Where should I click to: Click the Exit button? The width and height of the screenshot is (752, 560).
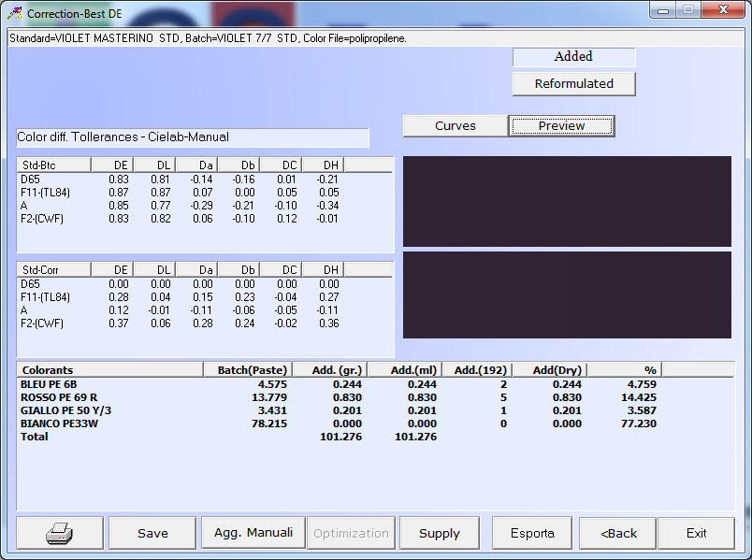pos(697,533)
